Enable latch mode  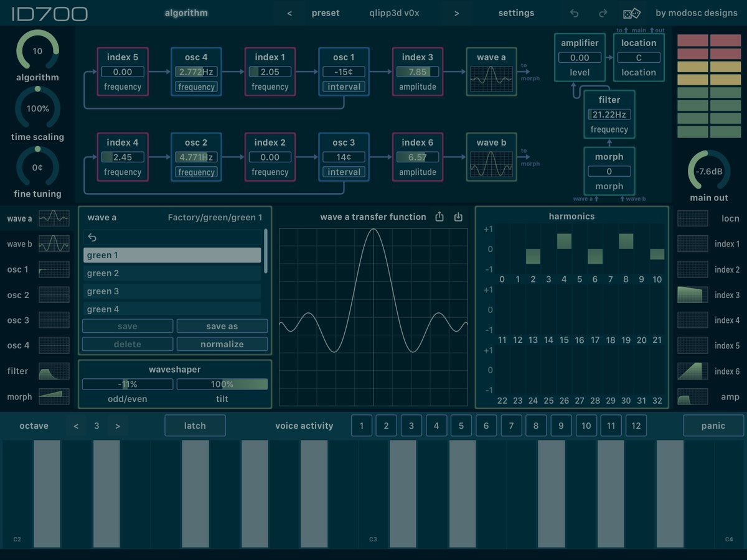[x=195, y=426]
